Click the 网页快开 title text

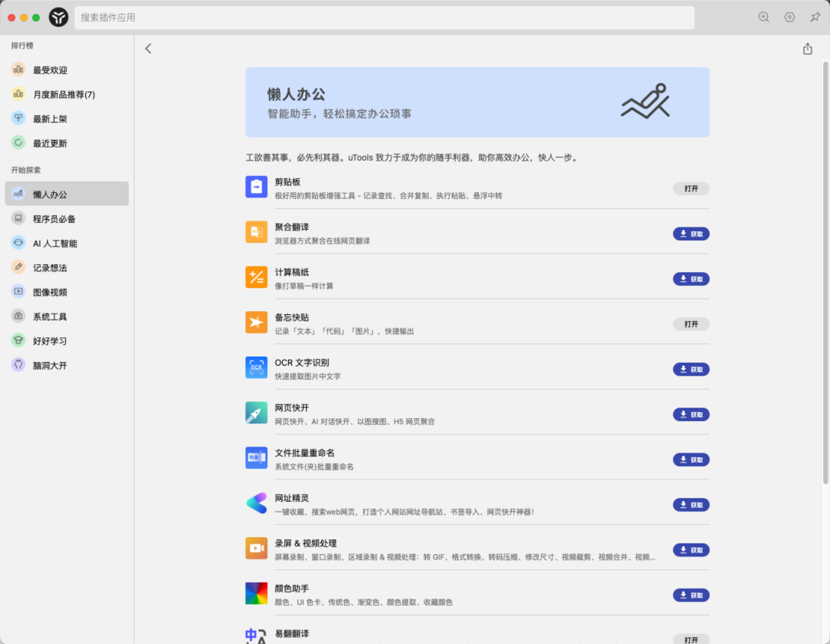click(x=292, y=408)
